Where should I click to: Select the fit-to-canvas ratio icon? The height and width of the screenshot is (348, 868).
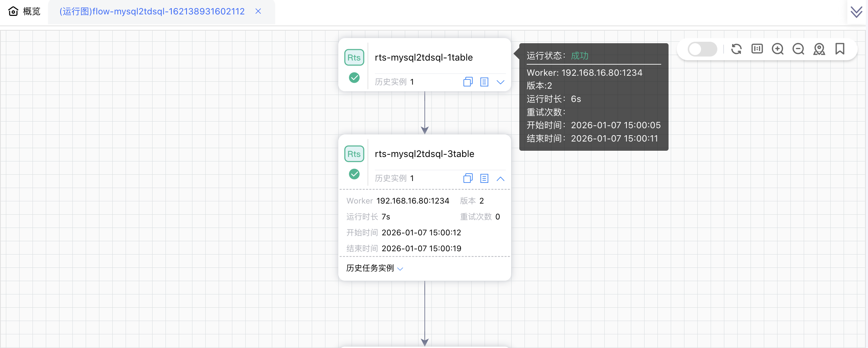point(757,49)
